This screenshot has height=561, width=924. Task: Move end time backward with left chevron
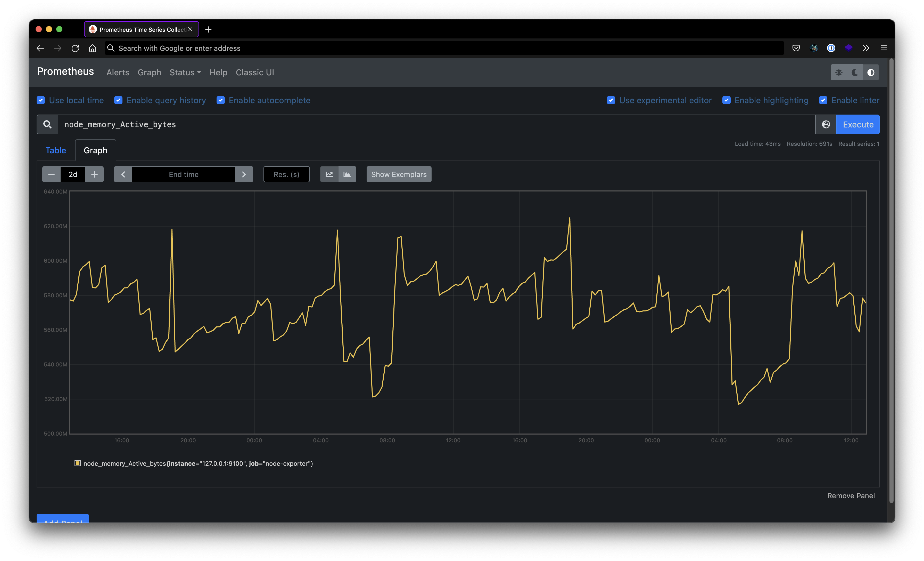(123, 174)
